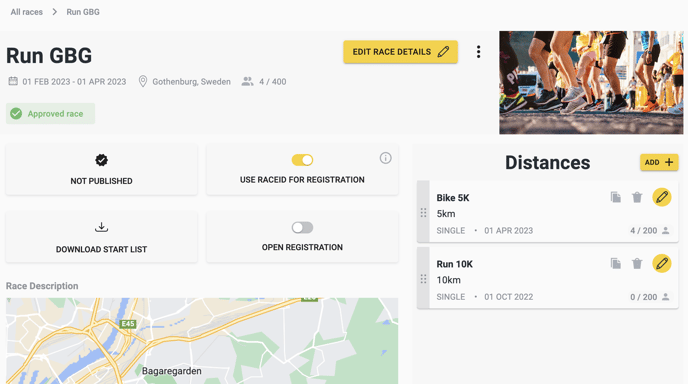Click the verified badge icon above Not Published
688x384 pixels.
pos(101,160)
